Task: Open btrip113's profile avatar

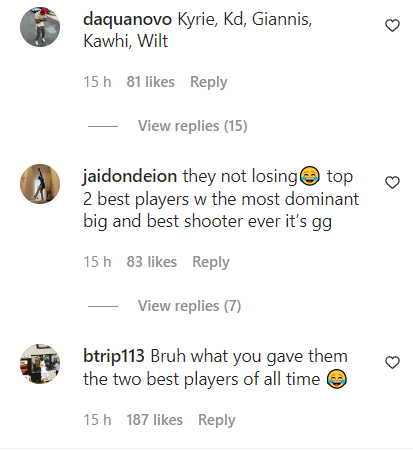Action: [40, 364]
